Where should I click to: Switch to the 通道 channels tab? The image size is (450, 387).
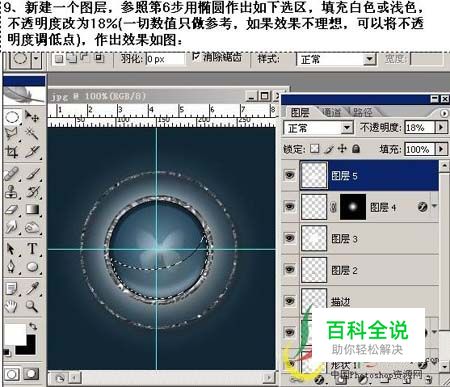(x=331, y=112)
